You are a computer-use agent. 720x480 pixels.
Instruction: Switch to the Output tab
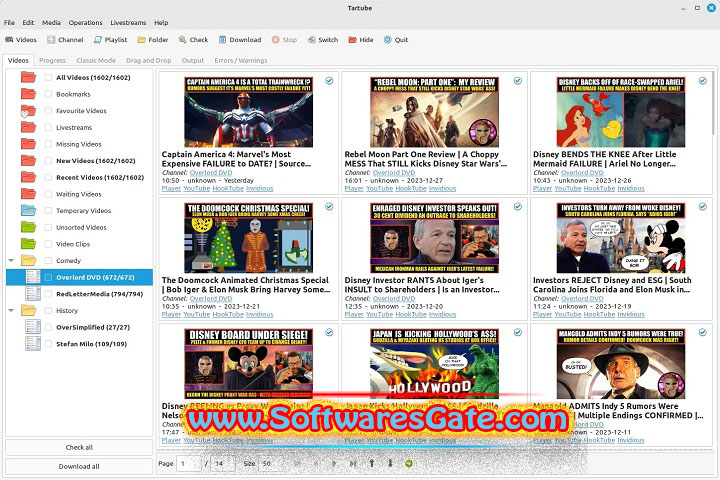coord(193,60)
